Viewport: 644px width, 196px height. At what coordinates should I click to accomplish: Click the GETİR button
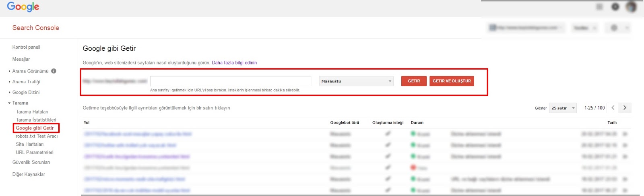tap(414, 81)
